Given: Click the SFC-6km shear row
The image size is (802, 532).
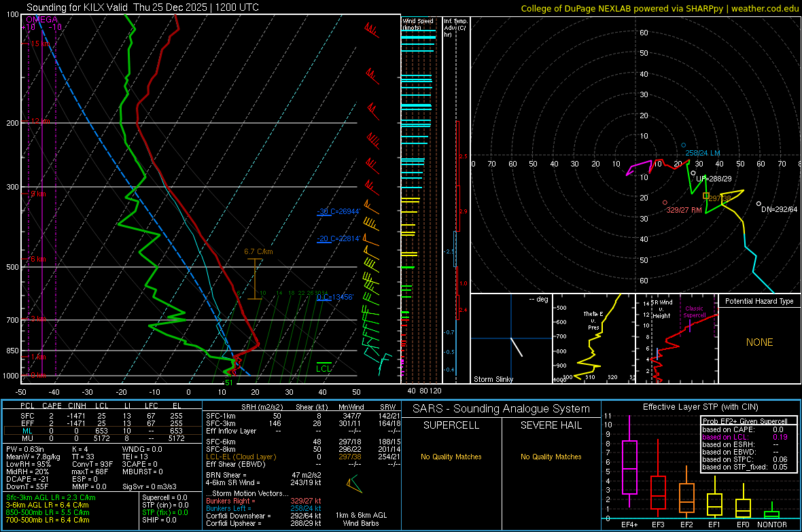Looking at the screenshot, I should (303, 442).
